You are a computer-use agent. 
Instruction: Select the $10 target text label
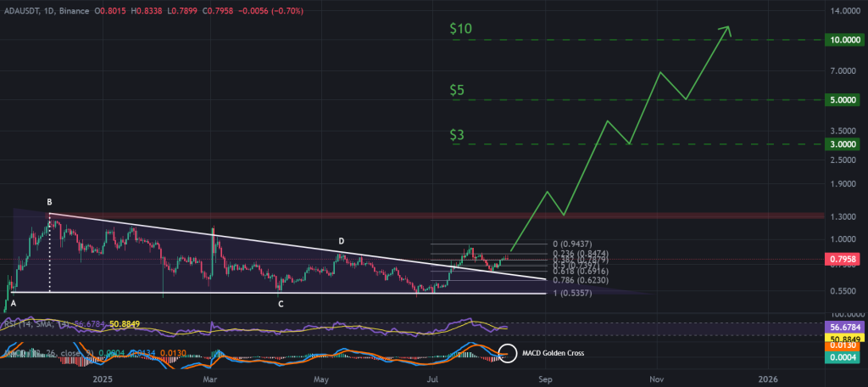click(x=461, y=28)
